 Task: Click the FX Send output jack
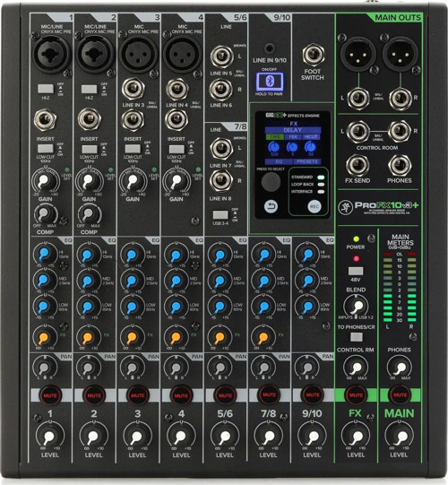pyautogui.click(x=358, y=165)
